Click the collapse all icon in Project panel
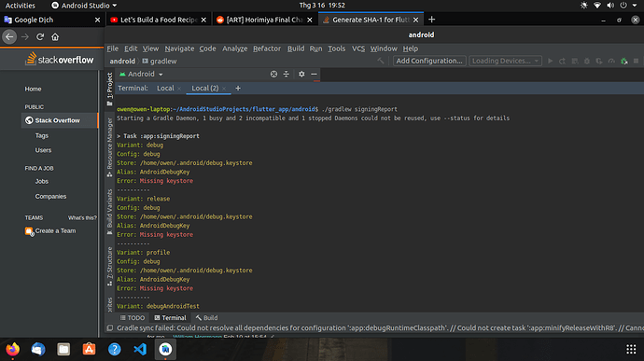The height and width of the screenshot is (361, 644). pos(287,74)
